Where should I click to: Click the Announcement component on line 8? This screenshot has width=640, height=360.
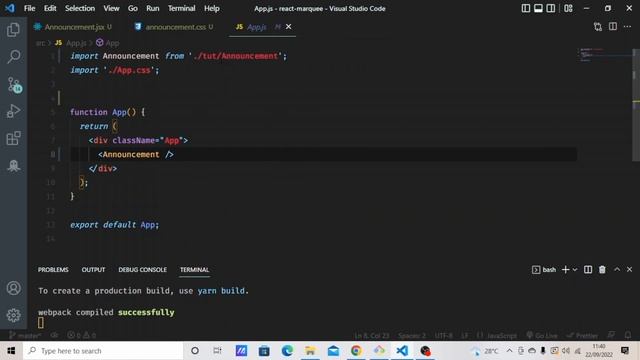(131, 154)
